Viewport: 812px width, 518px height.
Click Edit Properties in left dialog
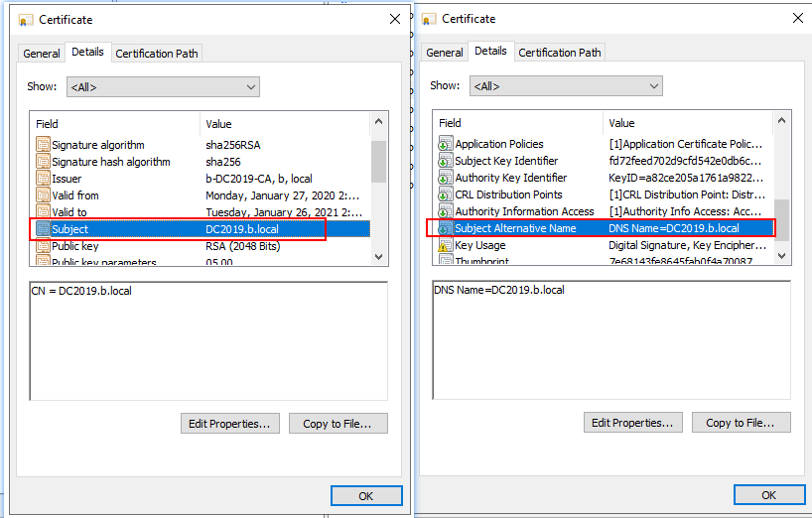click(x=229, y=424)
